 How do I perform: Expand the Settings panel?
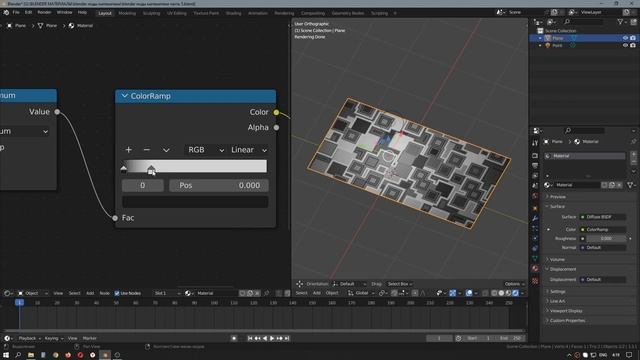557,291
